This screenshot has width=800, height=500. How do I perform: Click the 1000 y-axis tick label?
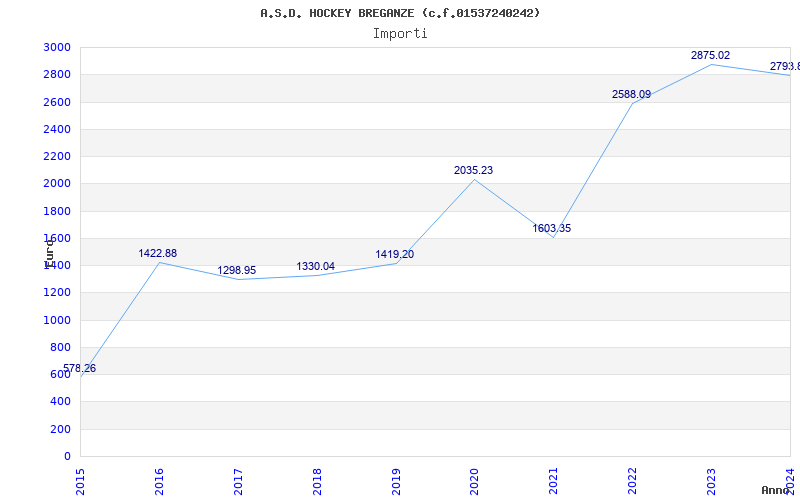[57, 320]
